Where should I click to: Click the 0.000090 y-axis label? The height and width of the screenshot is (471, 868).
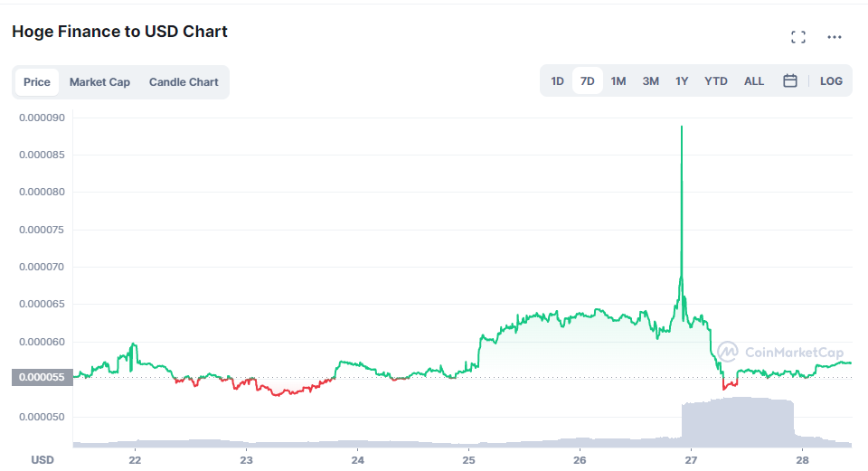42,118
